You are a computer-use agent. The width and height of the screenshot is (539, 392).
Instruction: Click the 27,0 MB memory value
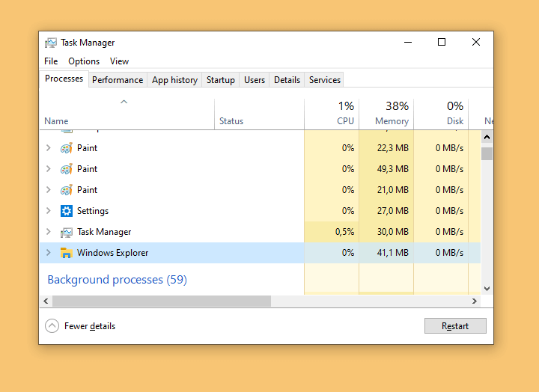[x=393, y=211]
